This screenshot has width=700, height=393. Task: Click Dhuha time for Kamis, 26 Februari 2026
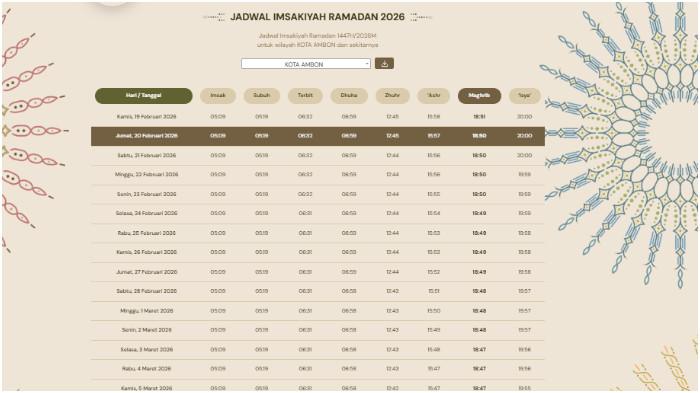tap(349, 252)
